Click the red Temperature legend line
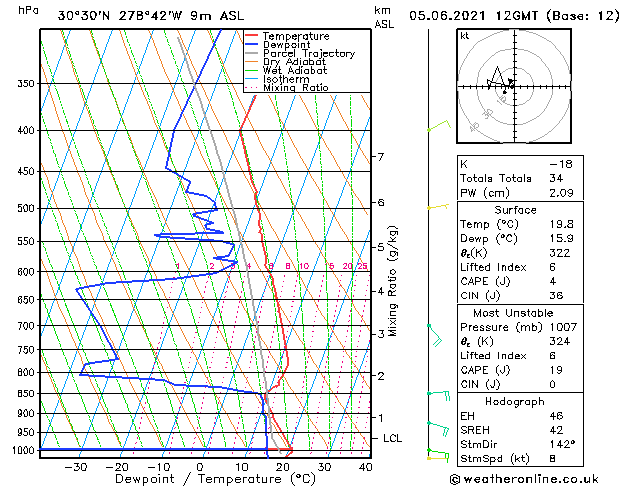This screenshot has width=629, height=486. pyautogui.click(x=252, y=36)
